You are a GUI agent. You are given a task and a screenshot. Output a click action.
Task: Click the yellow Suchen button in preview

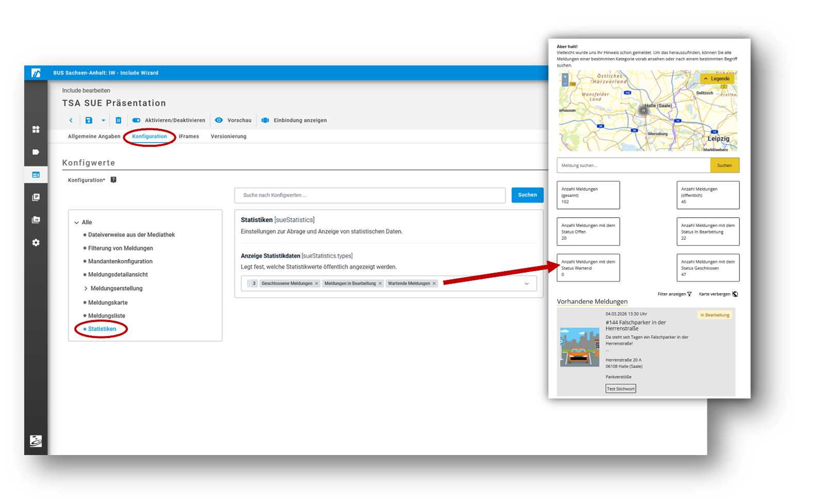pos(724,165)
